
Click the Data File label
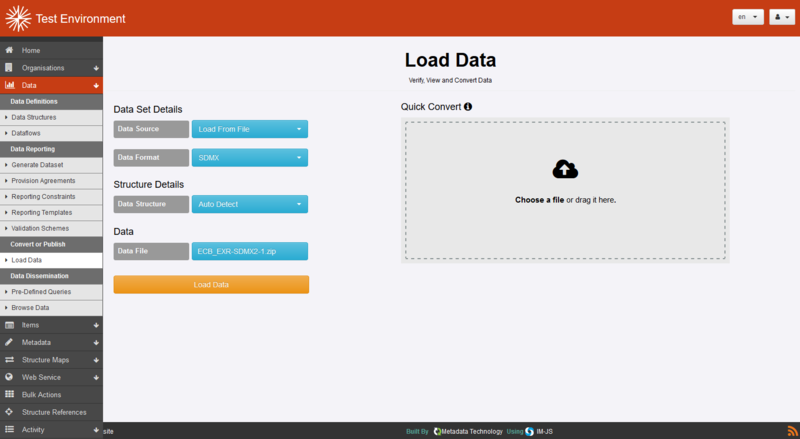(151, 251)
